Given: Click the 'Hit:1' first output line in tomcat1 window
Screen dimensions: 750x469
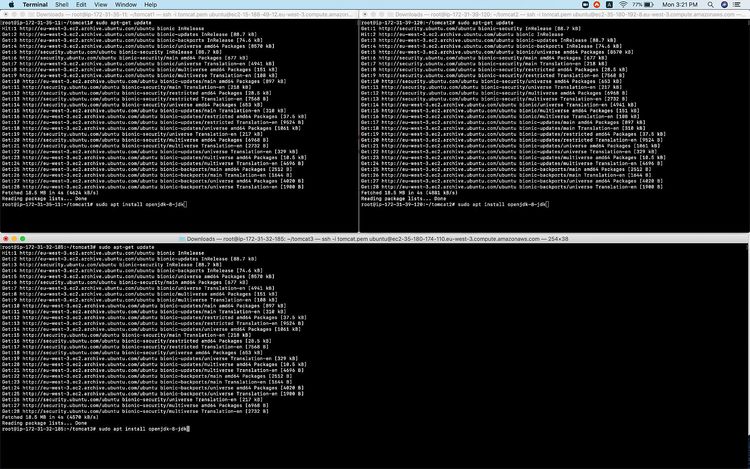Looking at the screenshot, I should 103,28.
